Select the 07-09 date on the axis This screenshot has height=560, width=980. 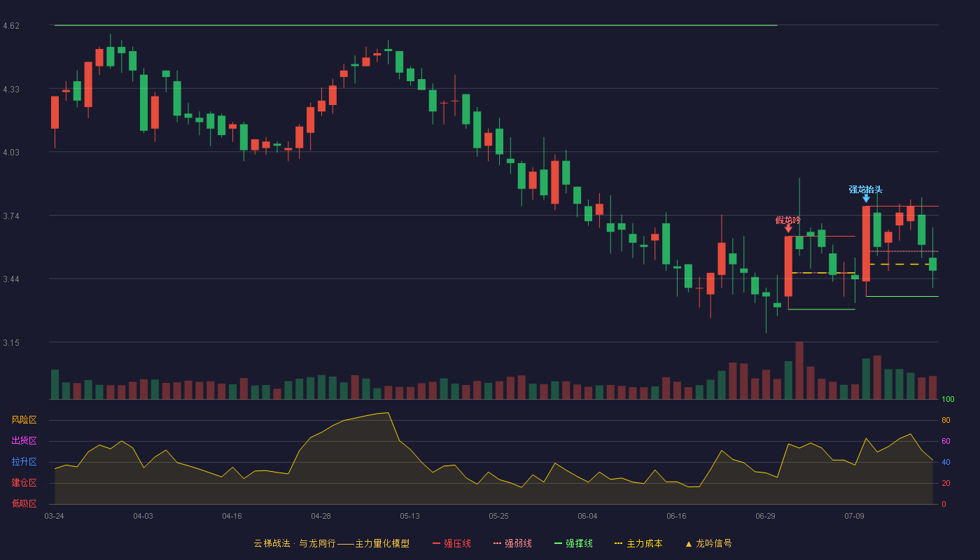(854, 516)
